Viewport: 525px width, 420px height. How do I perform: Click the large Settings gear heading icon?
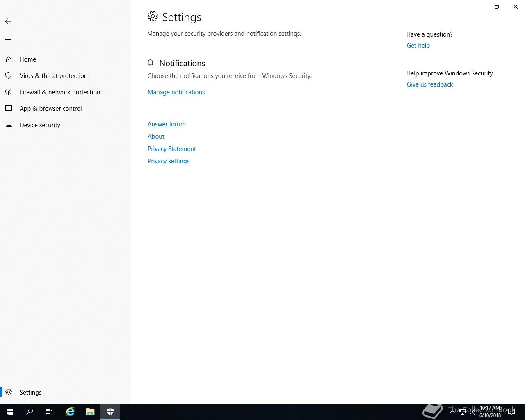153,16
